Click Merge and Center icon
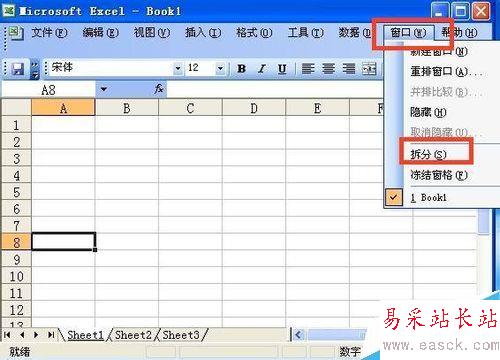 (x=369, y=69)
